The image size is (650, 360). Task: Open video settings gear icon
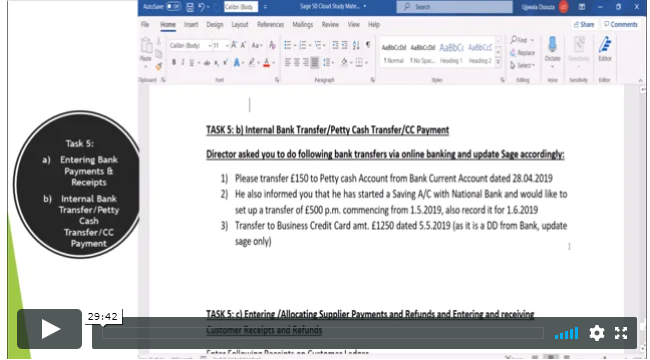point(597,333)
